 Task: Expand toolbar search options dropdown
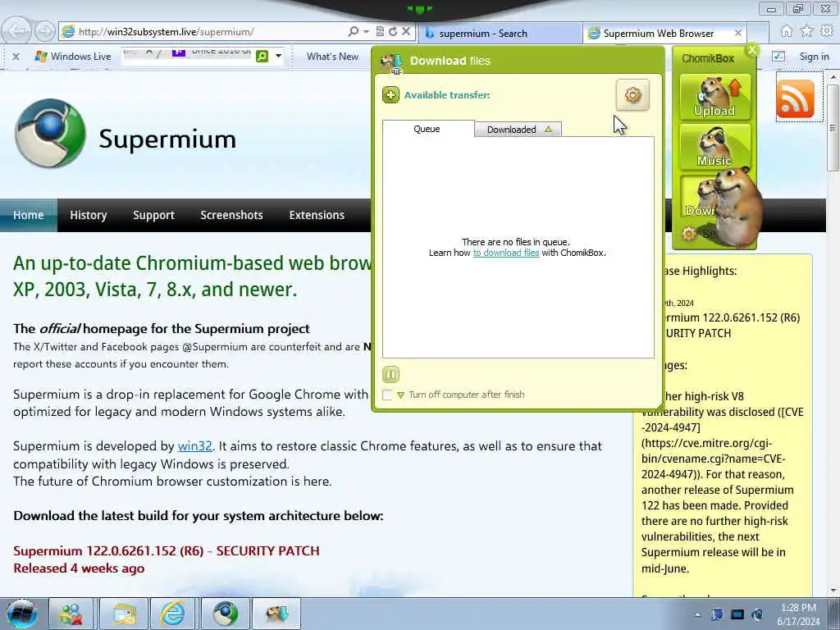click(278, 56)
